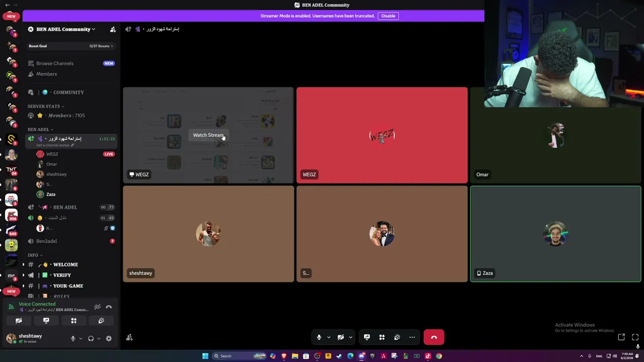Screen dimensions: 644x362
Task: Open the Members list entry
Action: (x=71, y=74)
